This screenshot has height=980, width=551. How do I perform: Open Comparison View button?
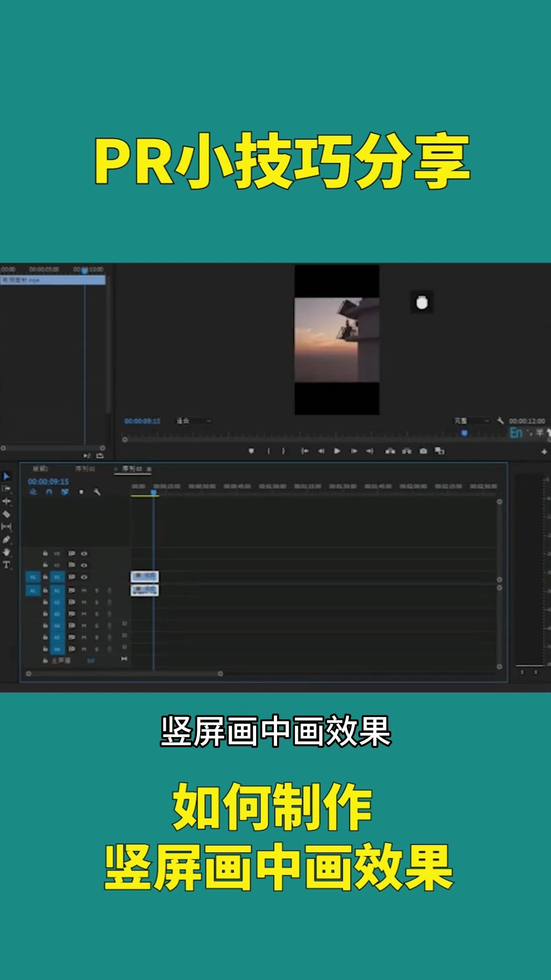pos(439,451)
